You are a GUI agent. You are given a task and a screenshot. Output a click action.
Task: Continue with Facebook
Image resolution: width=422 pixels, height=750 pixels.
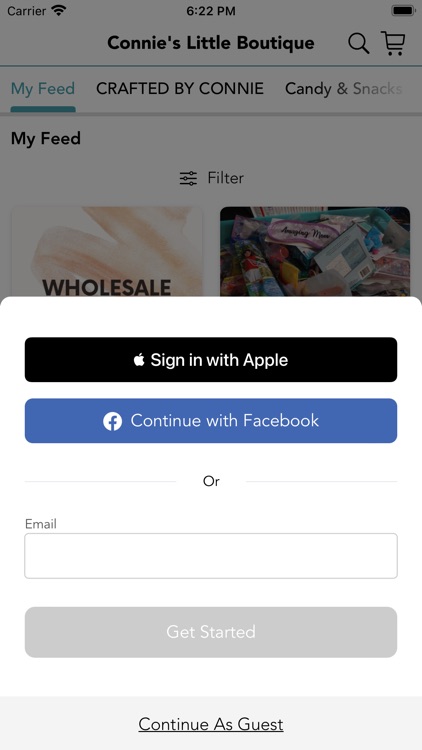[211, 421]
